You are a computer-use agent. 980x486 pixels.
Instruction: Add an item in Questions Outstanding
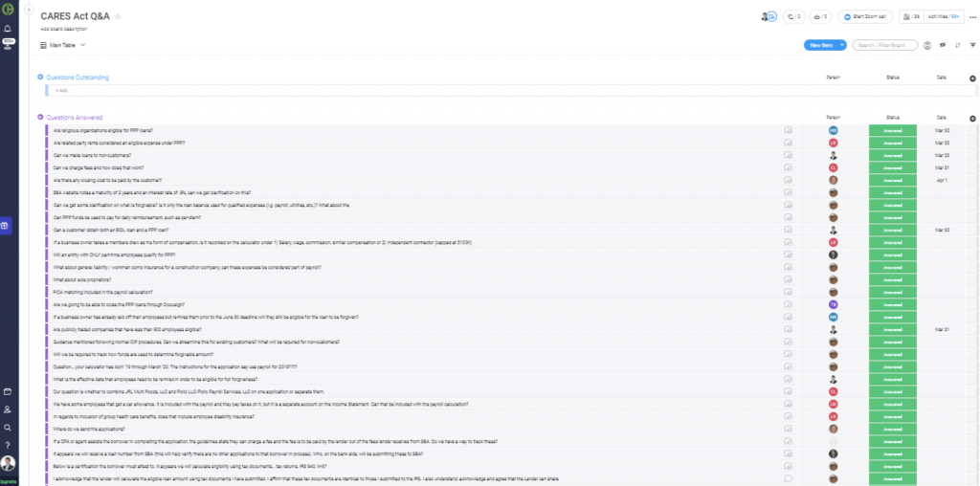[511, 91]
